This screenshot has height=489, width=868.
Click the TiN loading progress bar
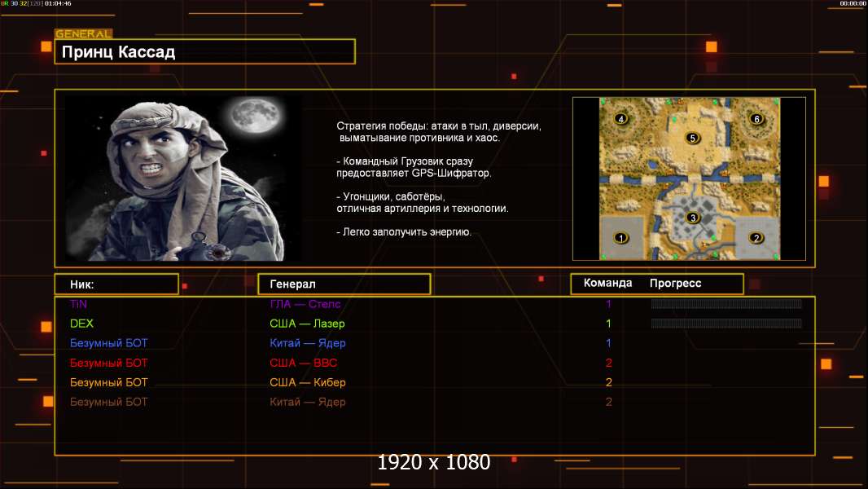tap(726, 303)
